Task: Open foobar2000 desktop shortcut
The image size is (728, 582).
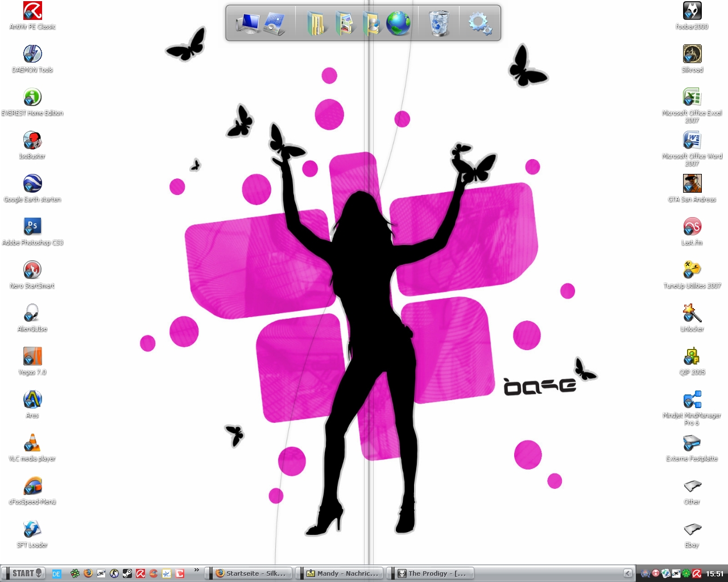Action: [x=692, y=11]
